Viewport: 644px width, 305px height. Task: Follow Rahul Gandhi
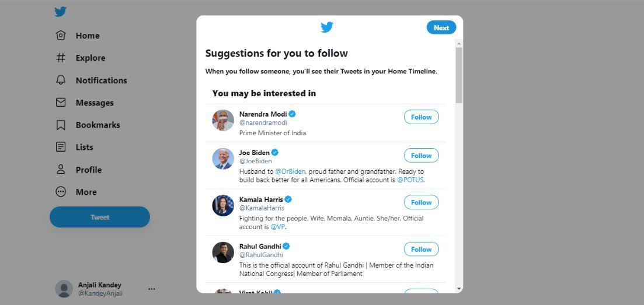pos(421,250)
